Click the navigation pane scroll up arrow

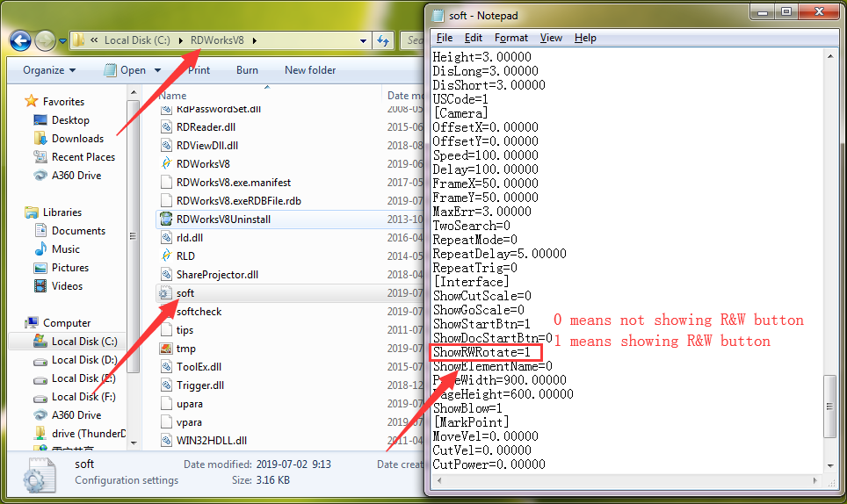click(x=134, y=93)
